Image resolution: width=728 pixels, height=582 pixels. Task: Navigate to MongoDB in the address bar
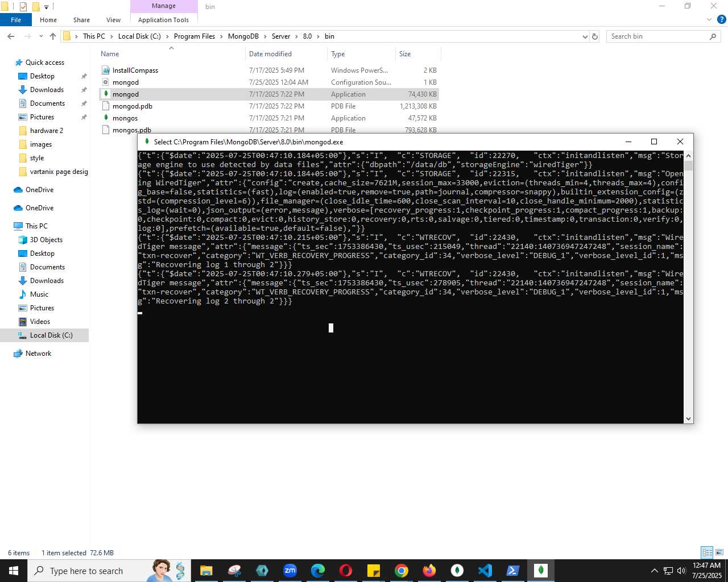pos(243,36)
